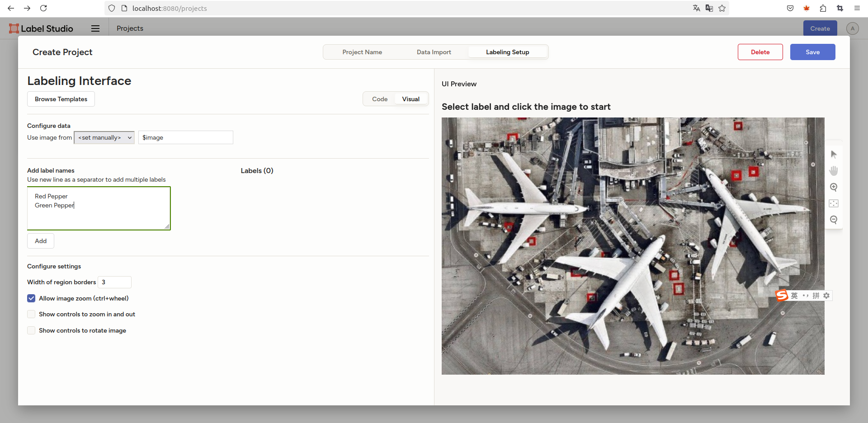Viewport: 868px width, 423px height.
Task: Click the Add button for labels
Action: click(41, 241)
